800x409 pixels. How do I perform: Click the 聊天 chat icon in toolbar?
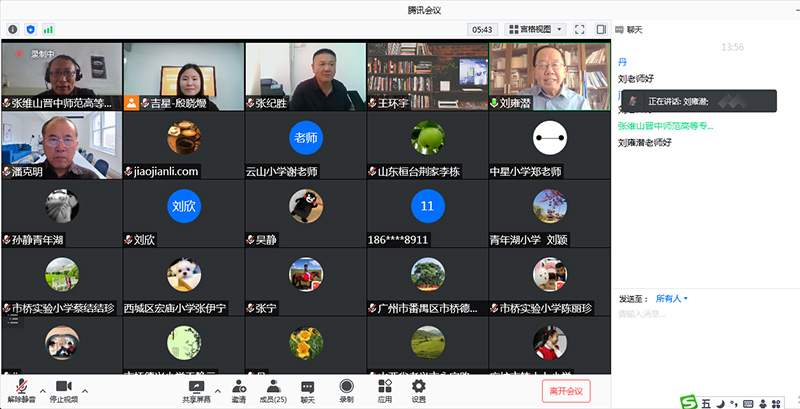[308, 388]
